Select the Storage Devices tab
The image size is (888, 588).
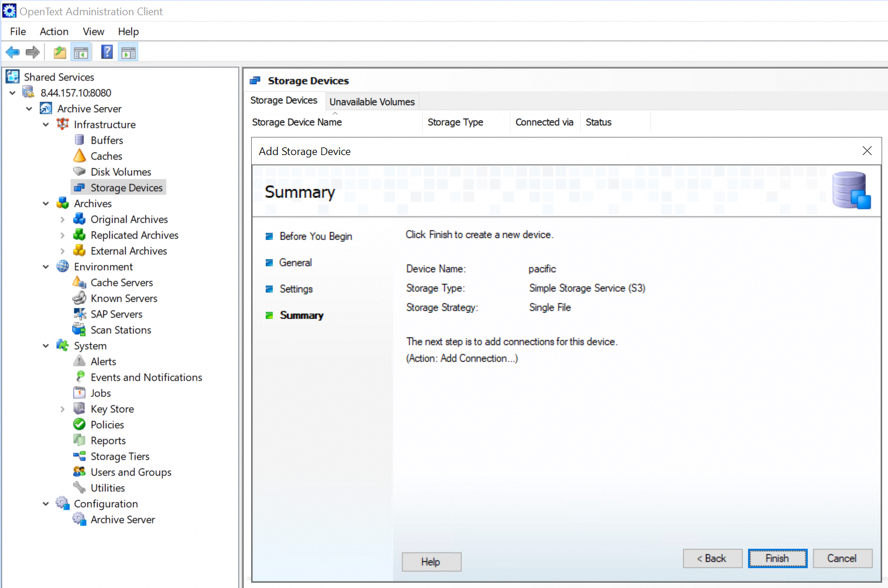[284, 101]
